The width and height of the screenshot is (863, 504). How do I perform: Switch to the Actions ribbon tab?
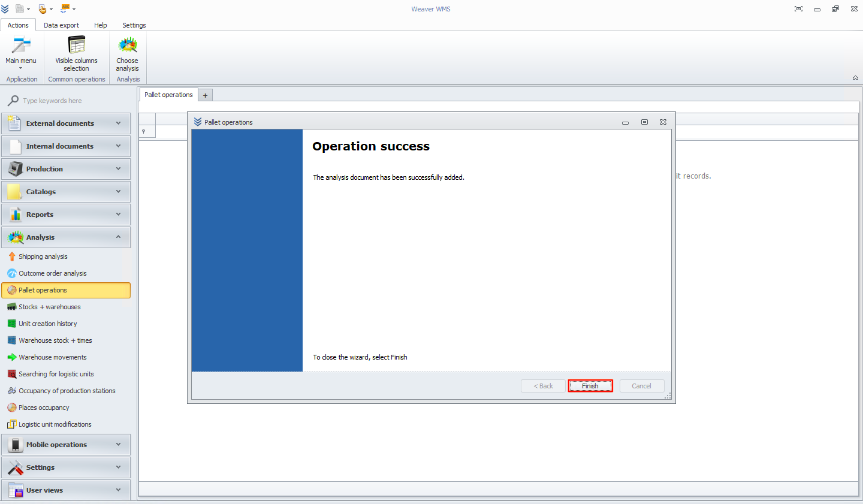point(18,25)
